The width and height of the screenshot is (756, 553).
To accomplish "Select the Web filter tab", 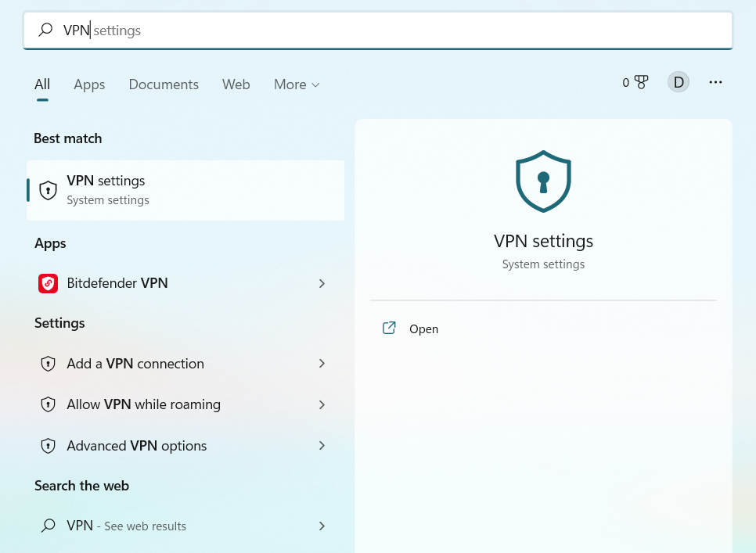I will [236, 84].
